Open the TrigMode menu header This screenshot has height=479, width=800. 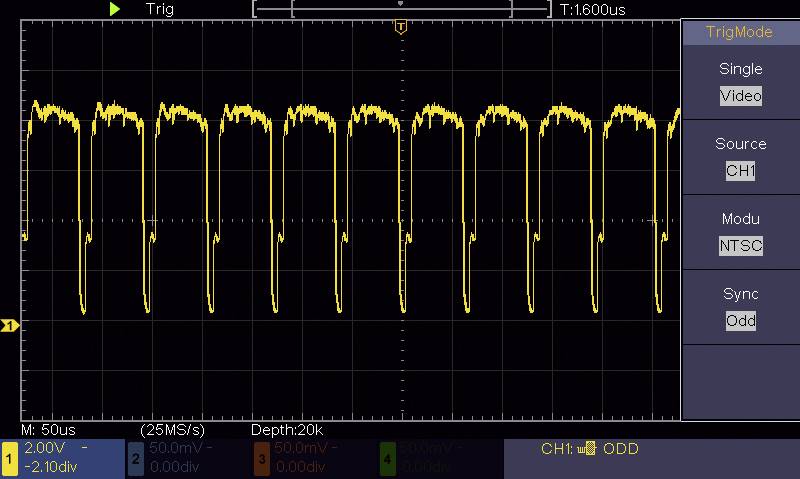coord(740,32)
